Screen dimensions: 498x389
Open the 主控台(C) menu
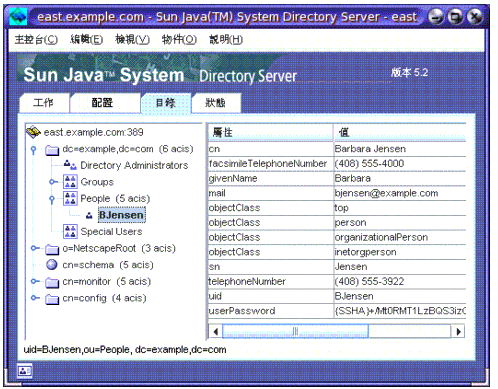(36, 40)
